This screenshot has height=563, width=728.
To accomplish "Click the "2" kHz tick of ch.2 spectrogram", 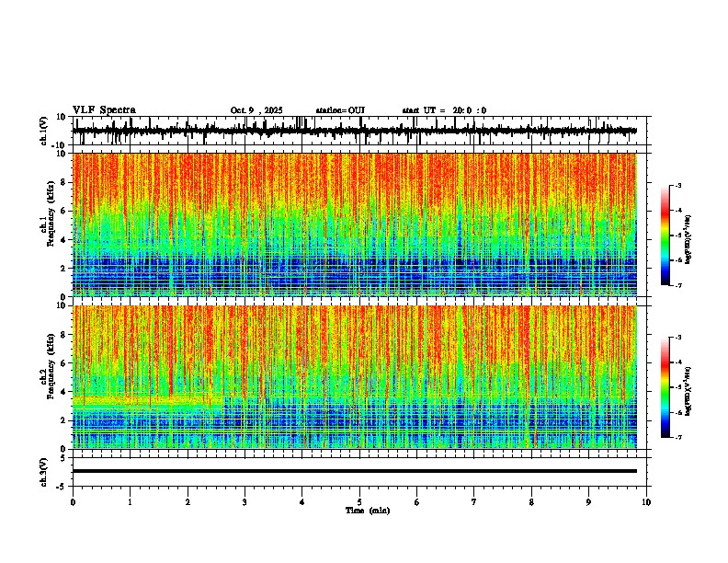I will point(64,420).
